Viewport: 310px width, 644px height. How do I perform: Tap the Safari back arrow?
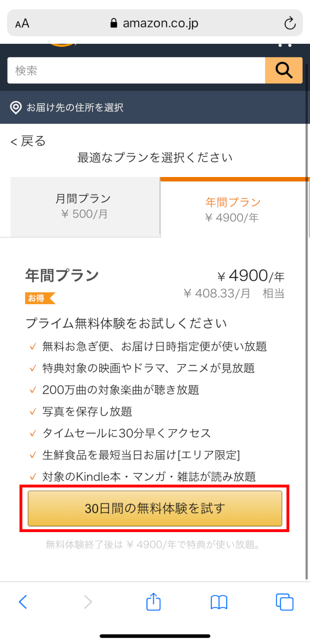point(23,602)
